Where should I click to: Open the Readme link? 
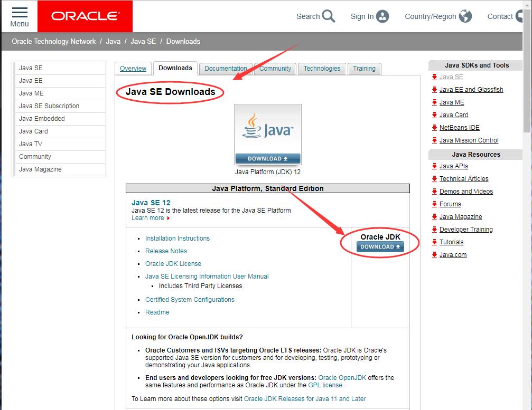coord(157,312)
